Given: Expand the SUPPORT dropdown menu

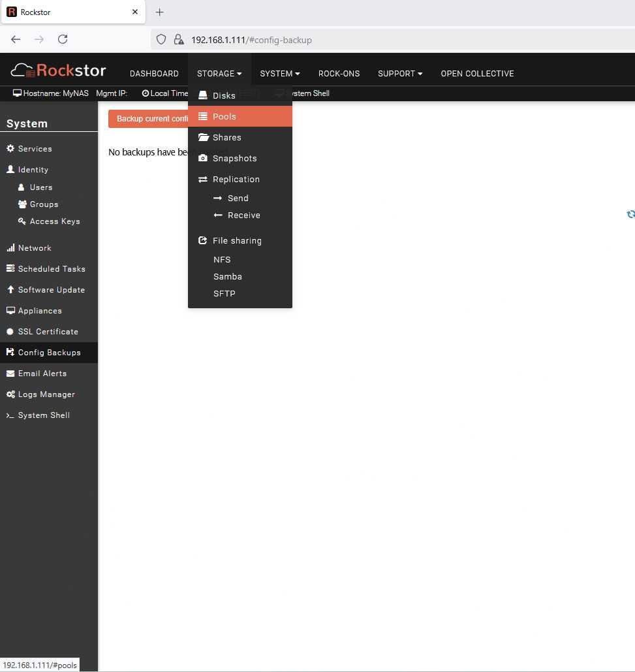Looking at the screenshot, I should tap(400, 73).
